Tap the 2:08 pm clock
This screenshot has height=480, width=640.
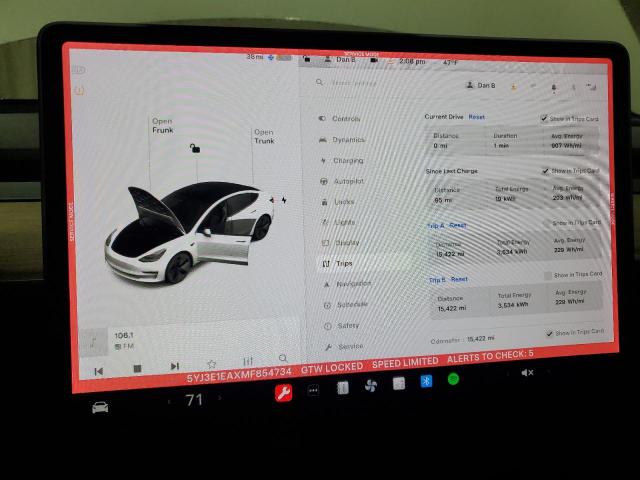(412, 61)
